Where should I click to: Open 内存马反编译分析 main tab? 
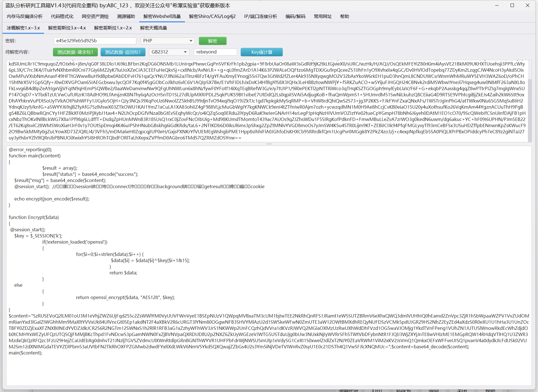pos(25,17)
